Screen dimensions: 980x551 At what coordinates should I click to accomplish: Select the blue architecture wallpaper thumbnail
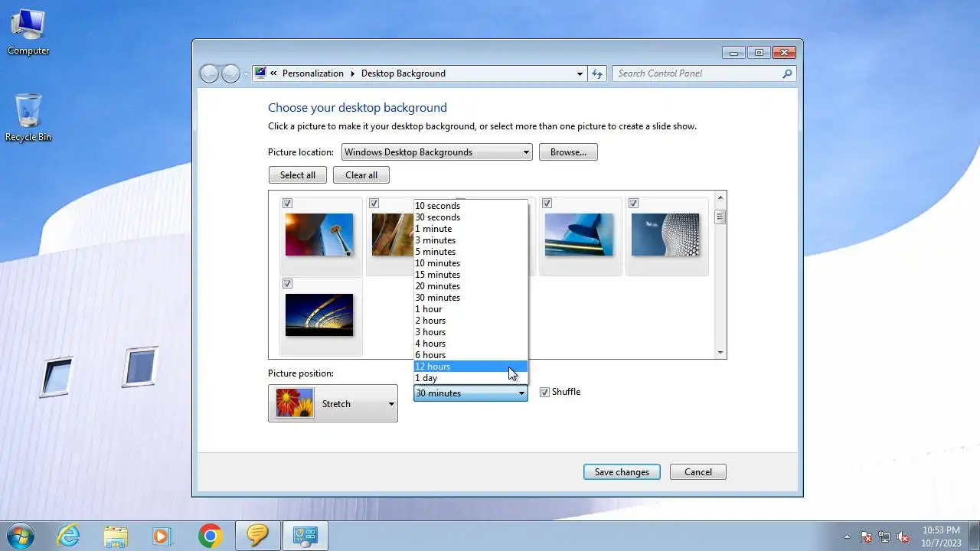click(579, 234)
